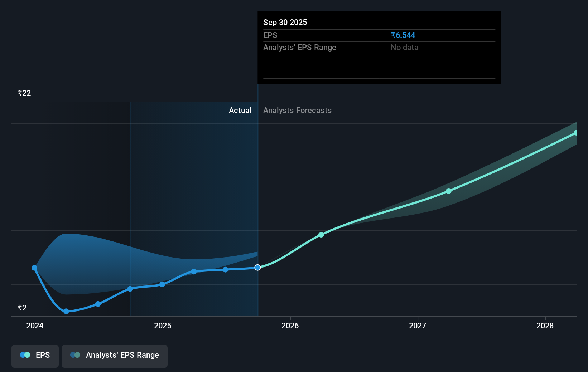Viewport: 588px width, 372px height.
Task: Expand the Sep 30 2025 tooltip header
Action: pos(285,22)
